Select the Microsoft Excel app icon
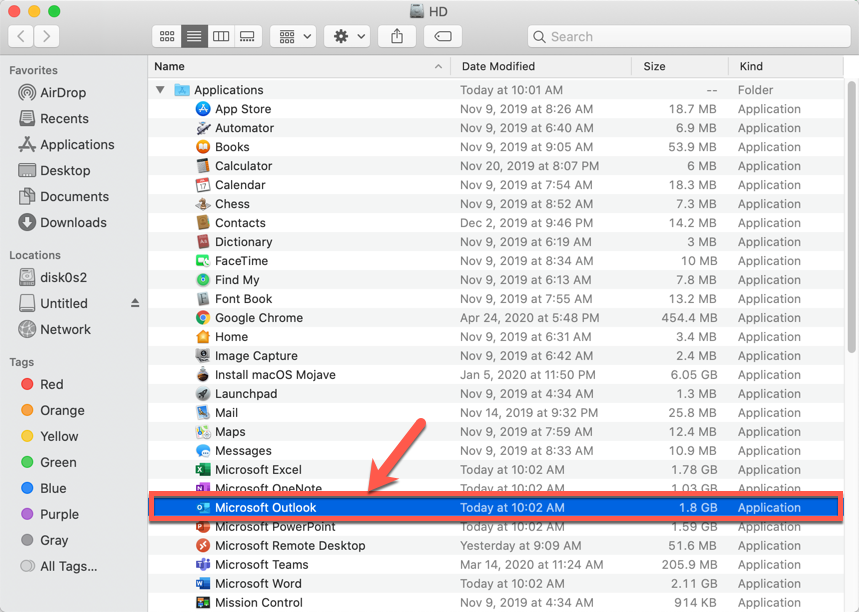The height and width of the screenshot is (612, 859). click(x=203, y=470)
